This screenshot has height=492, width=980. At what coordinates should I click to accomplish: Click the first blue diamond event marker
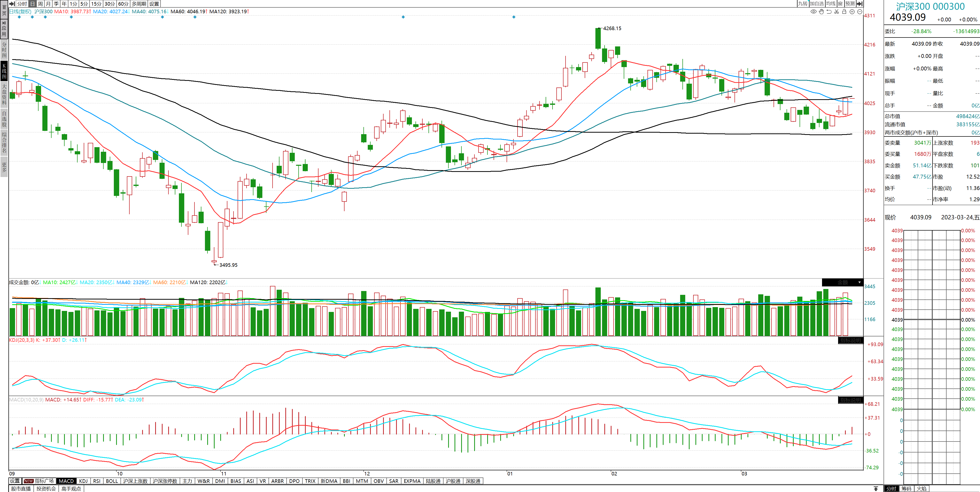[x=19, y=17]
